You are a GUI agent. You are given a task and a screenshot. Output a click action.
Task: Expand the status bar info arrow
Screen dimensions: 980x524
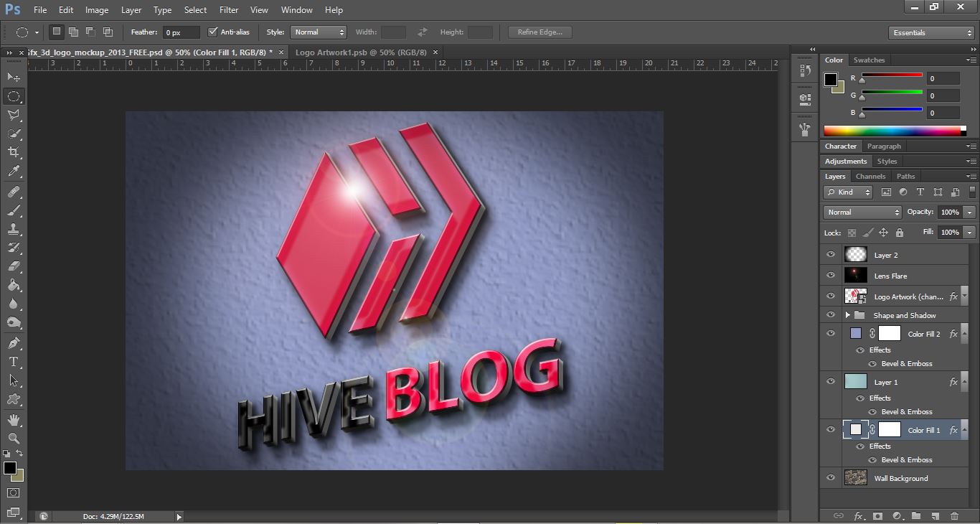click(179, 516)
